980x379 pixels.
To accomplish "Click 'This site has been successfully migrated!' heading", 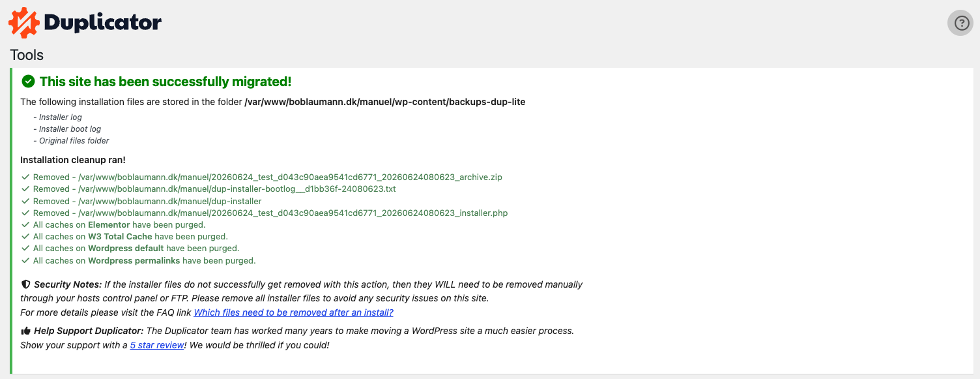I will (x=166, y=82).
